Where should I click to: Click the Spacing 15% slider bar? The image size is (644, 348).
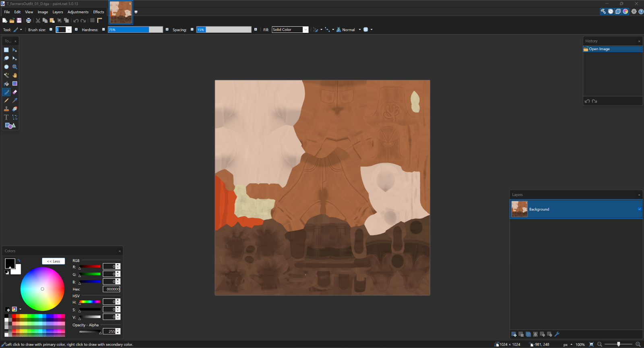(x=224, y=29)
